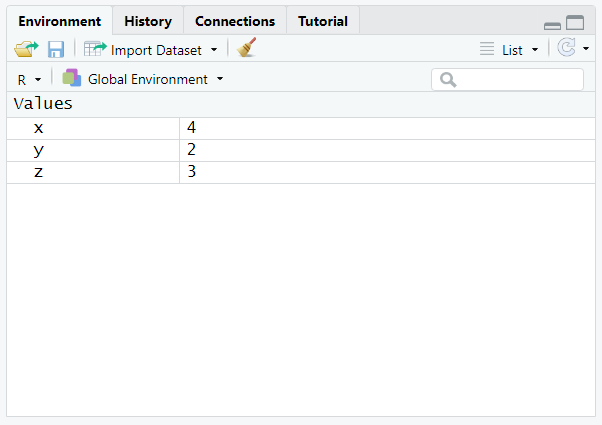Open the small arrow beside the refresh icon
This screenshot has width=602, height=425.
coord(586,48)
